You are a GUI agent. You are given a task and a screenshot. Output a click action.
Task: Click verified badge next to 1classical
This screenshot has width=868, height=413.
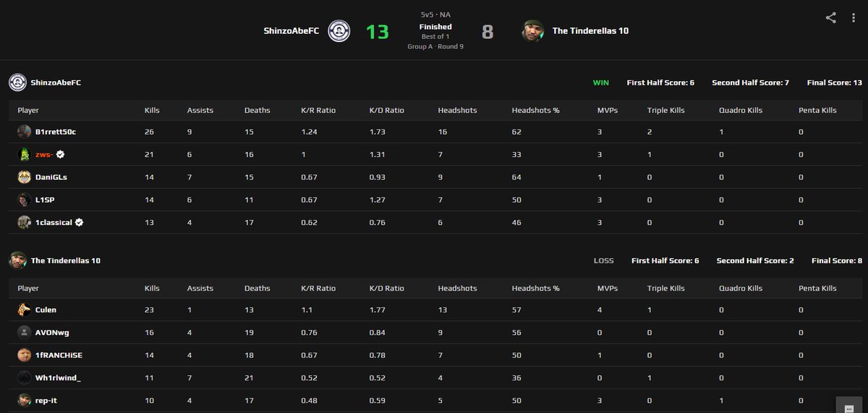coord(80,222)
